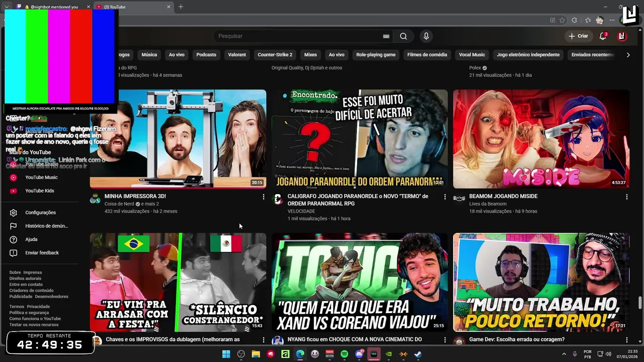Open options menu for MINHA IMPRESSORA 3D video
Image resolution: width=644 pixels, height=362 pixels.
point(263,197)
